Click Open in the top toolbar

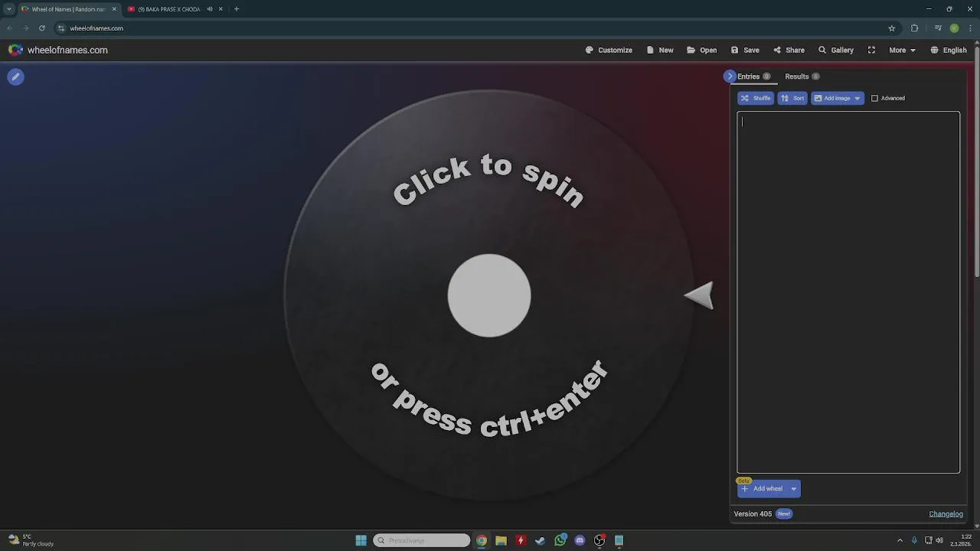(701, 50)
